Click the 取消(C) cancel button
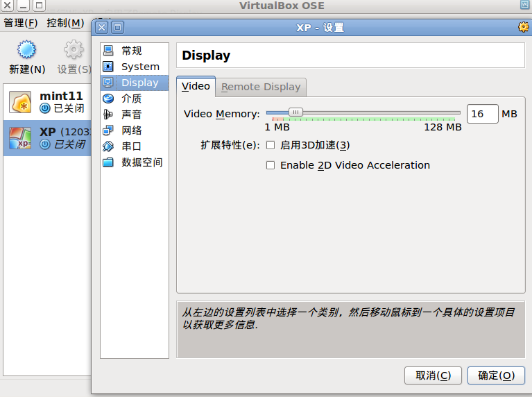Viewport: 532px width, 397px height. [x=433, y=375]
